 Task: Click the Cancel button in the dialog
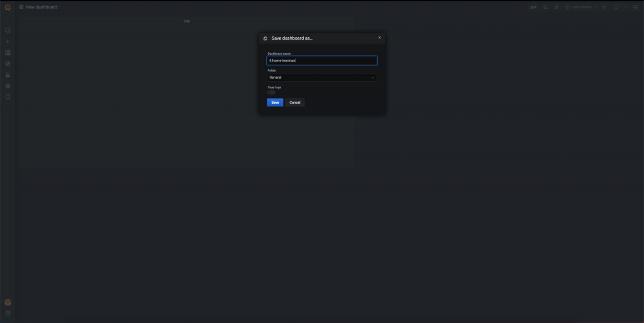point(295,103)
